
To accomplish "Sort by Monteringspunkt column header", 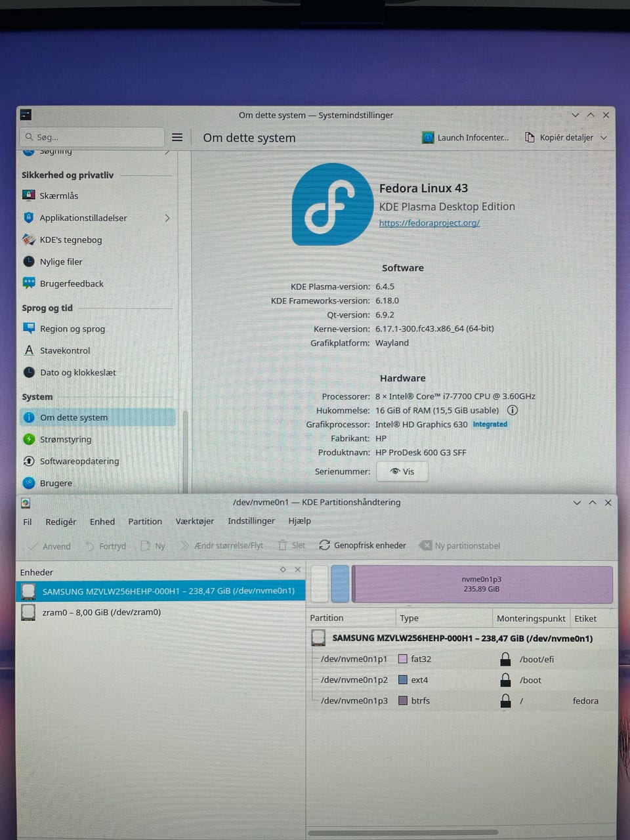I will click(531, 618).
